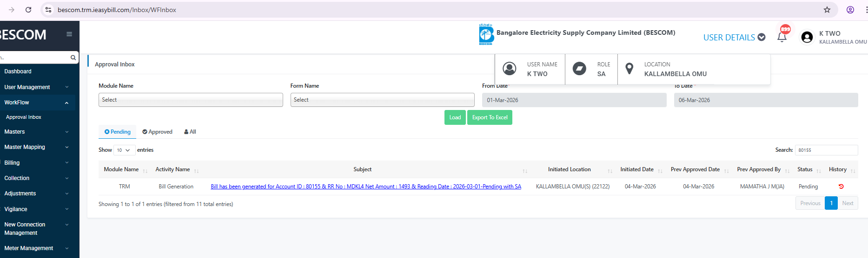The image size is (868, 258).
Task: Go to Next page
Action: [x=848, y=203]
